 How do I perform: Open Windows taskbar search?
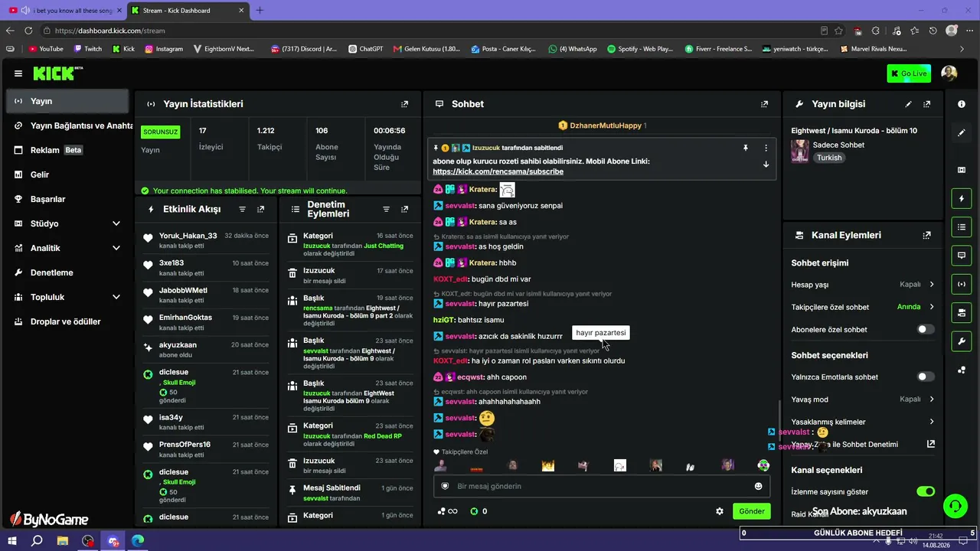[37, 541]
